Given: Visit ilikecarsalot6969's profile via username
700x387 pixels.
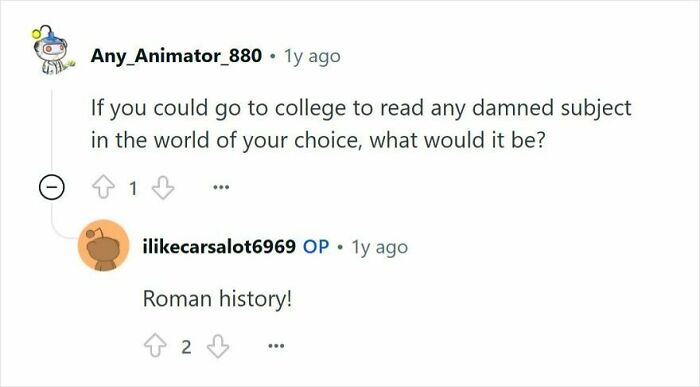Looking at the screenshot, I should click(219, 246).
